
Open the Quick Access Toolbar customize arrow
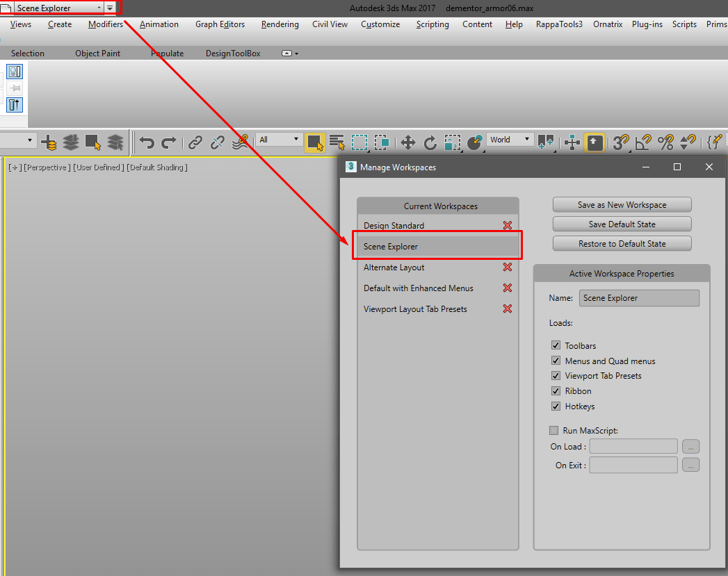pos(110,8)
